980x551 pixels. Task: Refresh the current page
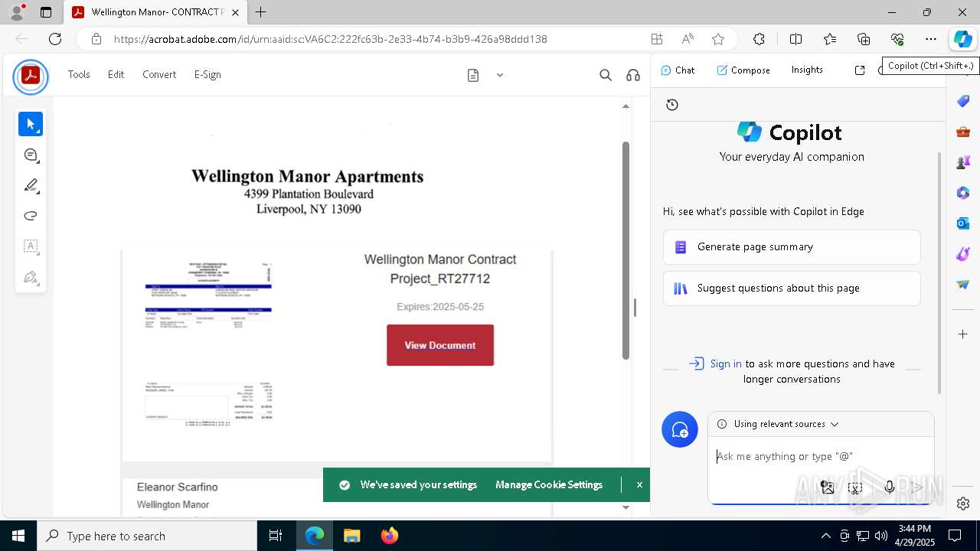click(x=55, y=39)
